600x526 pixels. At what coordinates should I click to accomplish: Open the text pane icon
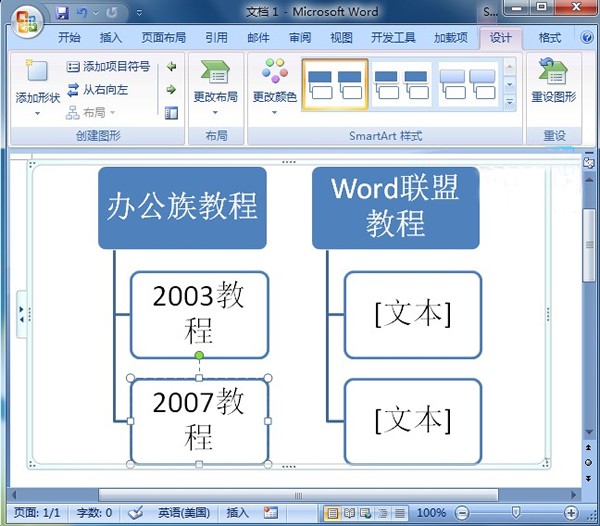pos(171,113)
